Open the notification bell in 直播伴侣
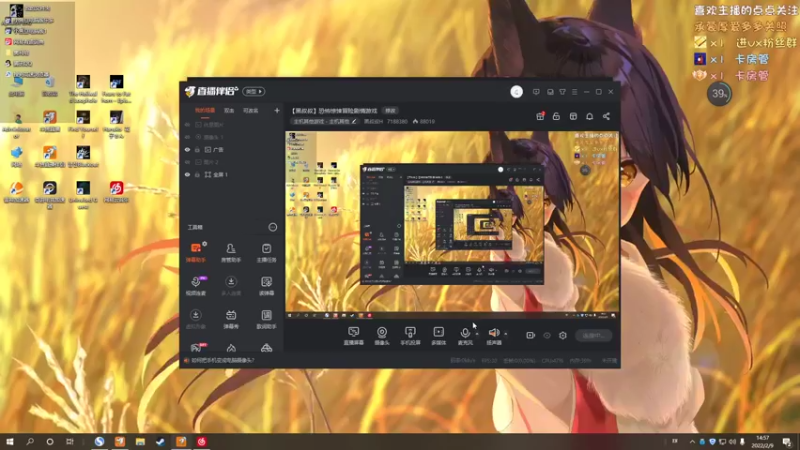Image resolution: width=800 pixels, height=450 pixels. [x=589, y=116]
